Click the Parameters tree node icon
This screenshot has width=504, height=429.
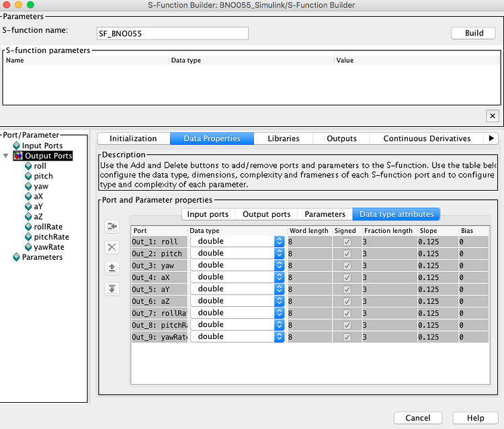pos(16,257)
